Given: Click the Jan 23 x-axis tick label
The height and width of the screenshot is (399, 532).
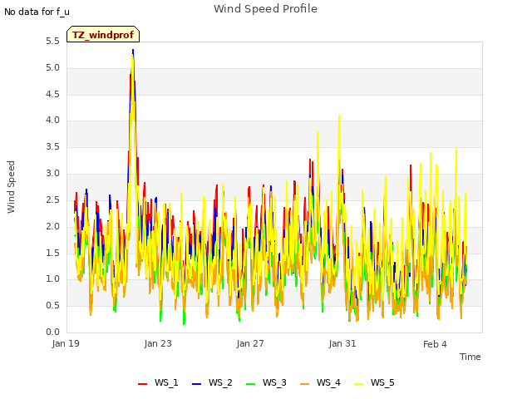Looking at the screenshot, I should 158,343.
